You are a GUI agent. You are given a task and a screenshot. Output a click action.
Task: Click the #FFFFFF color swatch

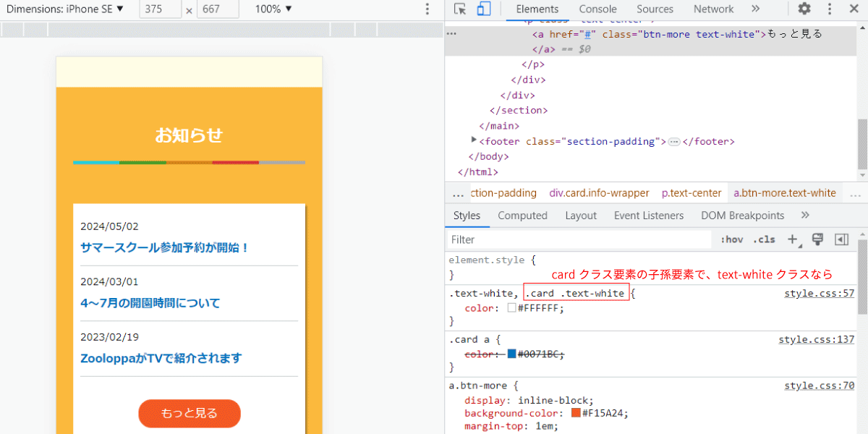pyautogui.click(x=511, y=308)
